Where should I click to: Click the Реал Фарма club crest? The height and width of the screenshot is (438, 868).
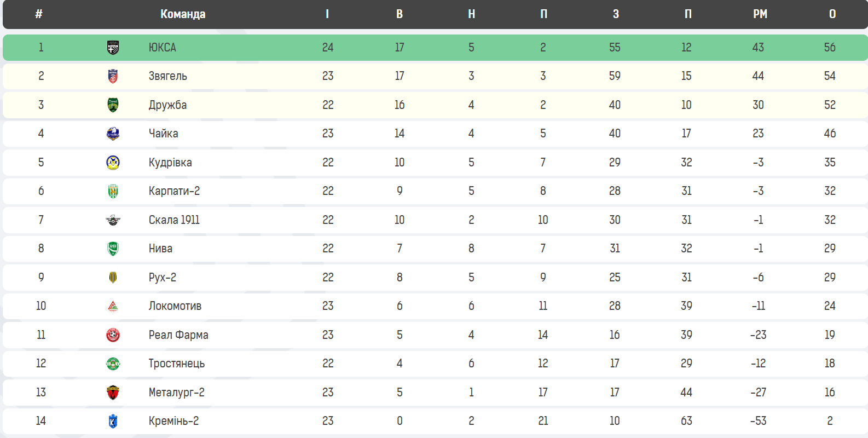113,335
